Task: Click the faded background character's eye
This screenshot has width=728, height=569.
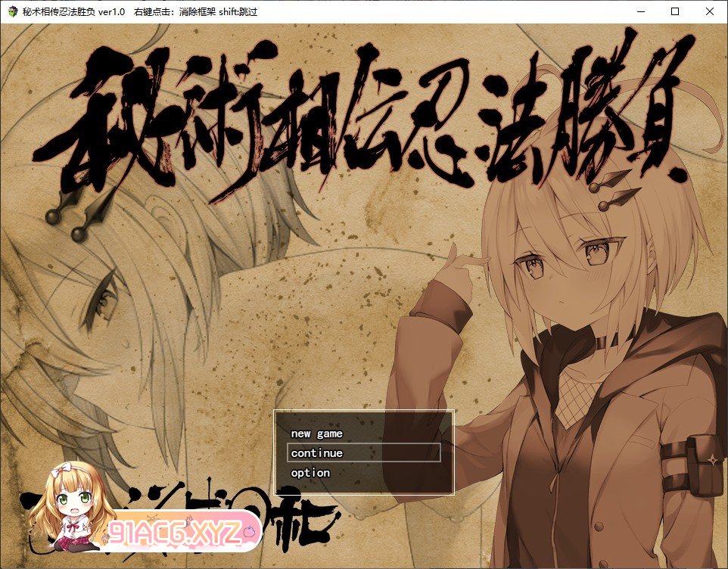Action: (x=104, y=304)
